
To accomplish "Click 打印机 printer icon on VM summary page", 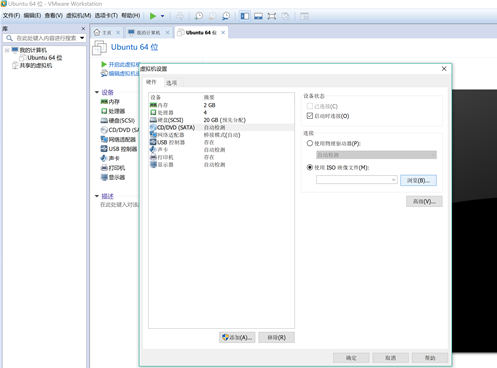I will tap(104, 168).
